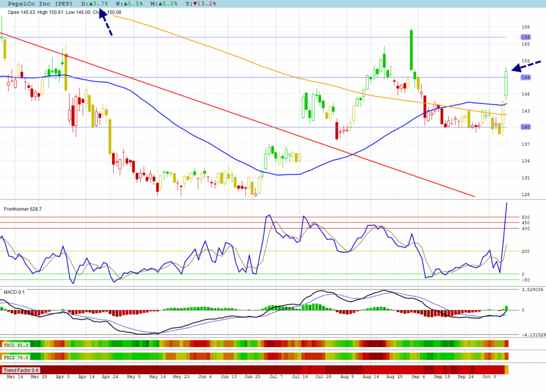Select the 149 price level marker
The image size is (546, 392).
pyautogui.click(x=525, y=77)
